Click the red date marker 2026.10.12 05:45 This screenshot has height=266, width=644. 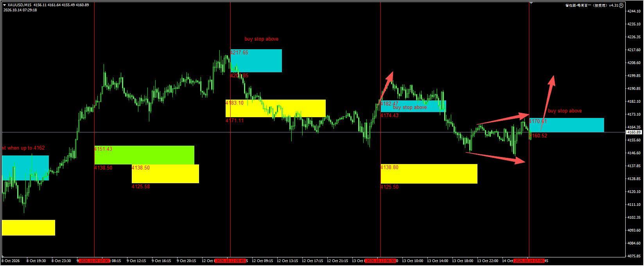coord(230,261)
